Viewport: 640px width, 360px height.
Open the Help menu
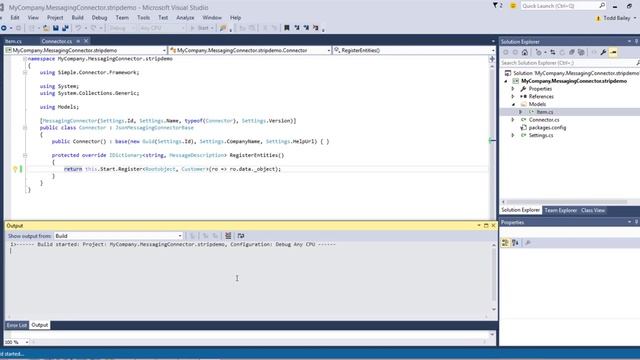(x=236, y=18)
